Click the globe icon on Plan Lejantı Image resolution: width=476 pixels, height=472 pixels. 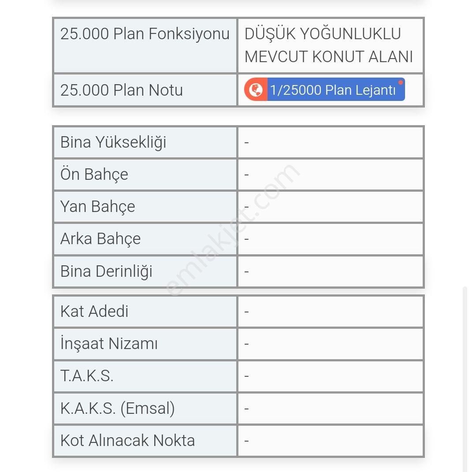coord(256,89)
